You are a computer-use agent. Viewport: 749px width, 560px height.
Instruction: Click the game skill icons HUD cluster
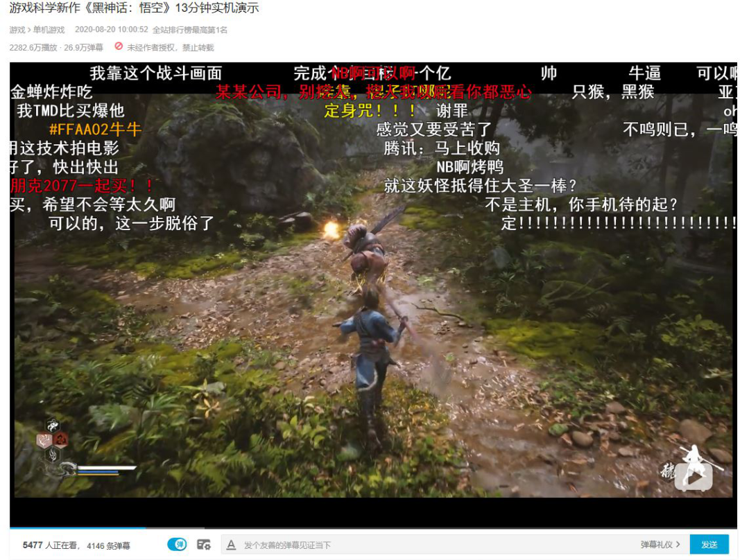point(53,439)
